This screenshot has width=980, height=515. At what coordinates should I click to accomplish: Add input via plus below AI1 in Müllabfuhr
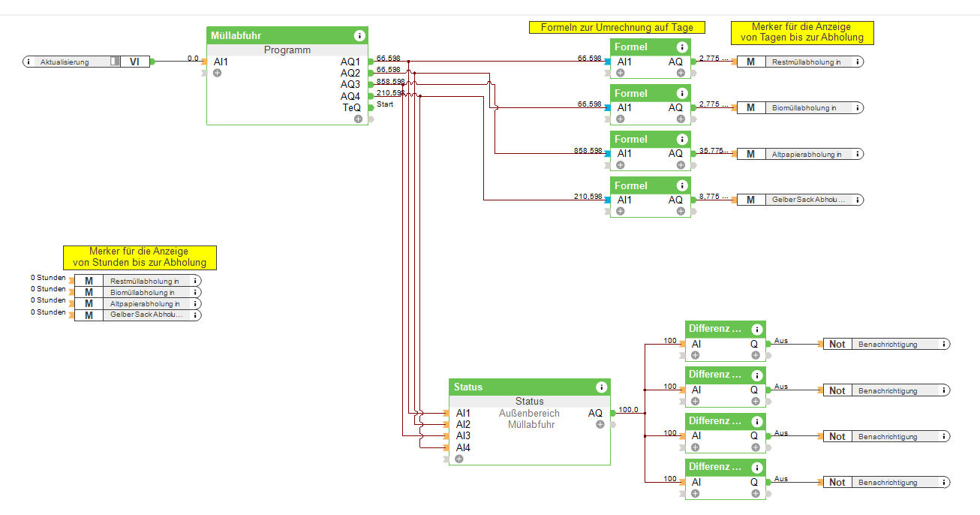(218, 73)
